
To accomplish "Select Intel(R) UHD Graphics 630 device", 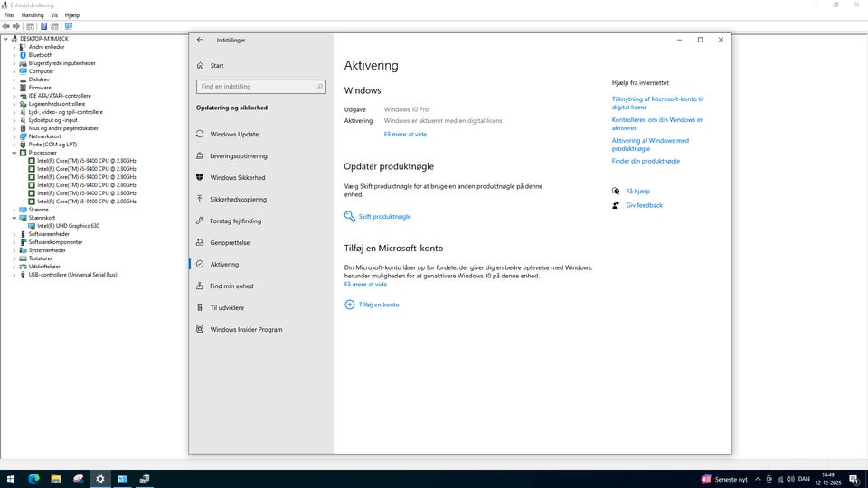I will coord(68,226).
